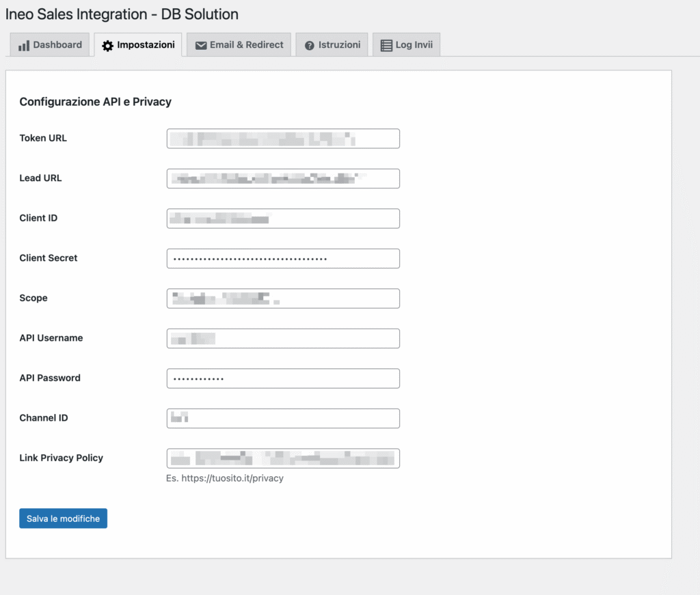Click the Scope label
Viewport: 700px width, 595px height.
coord(33,298)
